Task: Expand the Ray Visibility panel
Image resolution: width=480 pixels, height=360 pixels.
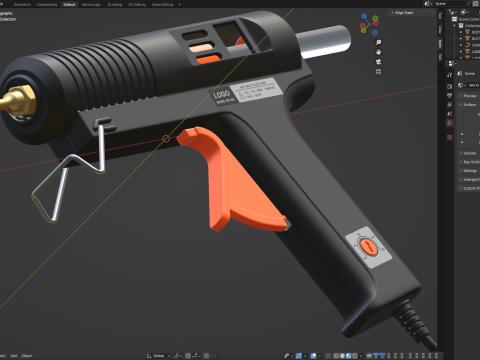Action: (461, 162)
